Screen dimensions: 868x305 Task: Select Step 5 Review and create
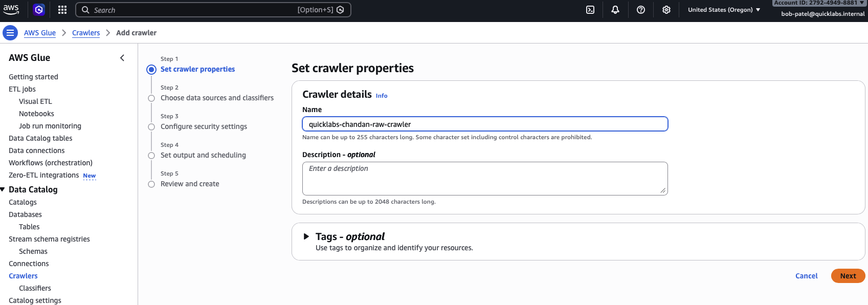coord(190,184)
